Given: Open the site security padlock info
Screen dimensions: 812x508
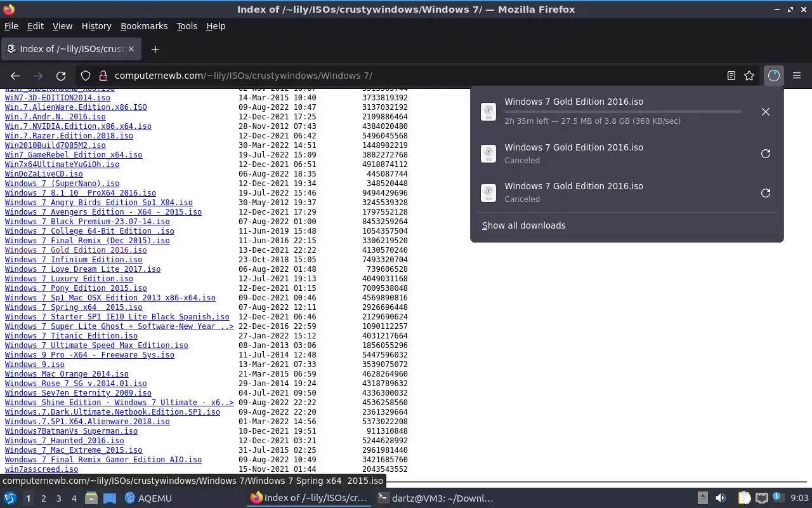Looking at the screenshot, I should (103, 76).
